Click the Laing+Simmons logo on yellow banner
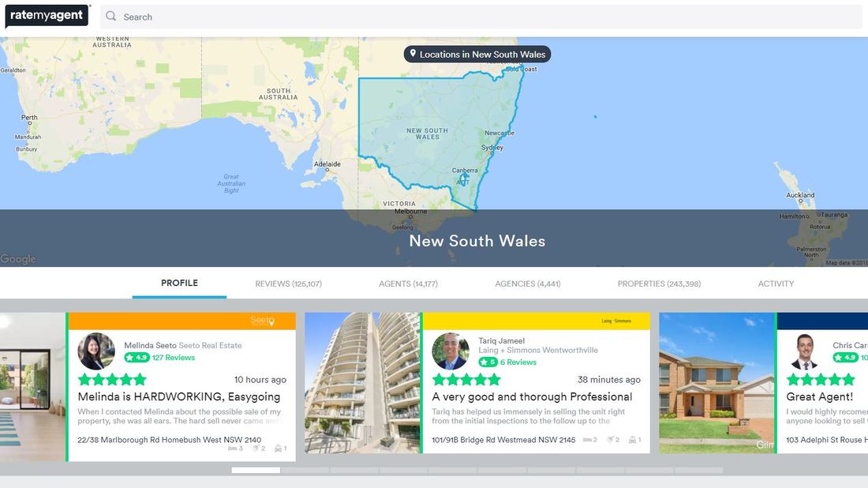Image resolution: width=868 pixels, height=488 pixels. [616, 321]
